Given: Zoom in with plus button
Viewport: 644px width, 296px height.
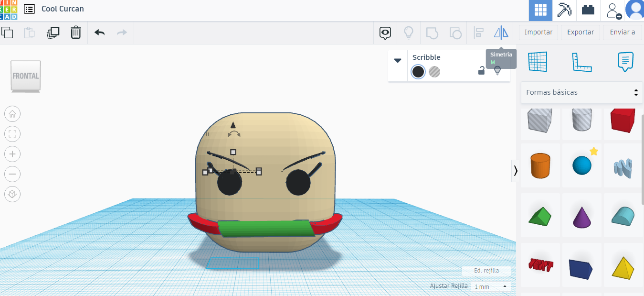Looking at the screenshot, I should point(12,154).
